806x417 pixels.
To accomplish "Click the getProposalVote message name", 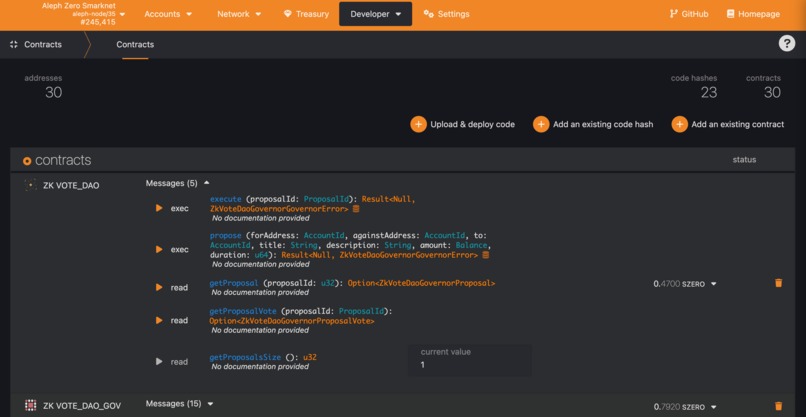I will click(x=243, y=311).
